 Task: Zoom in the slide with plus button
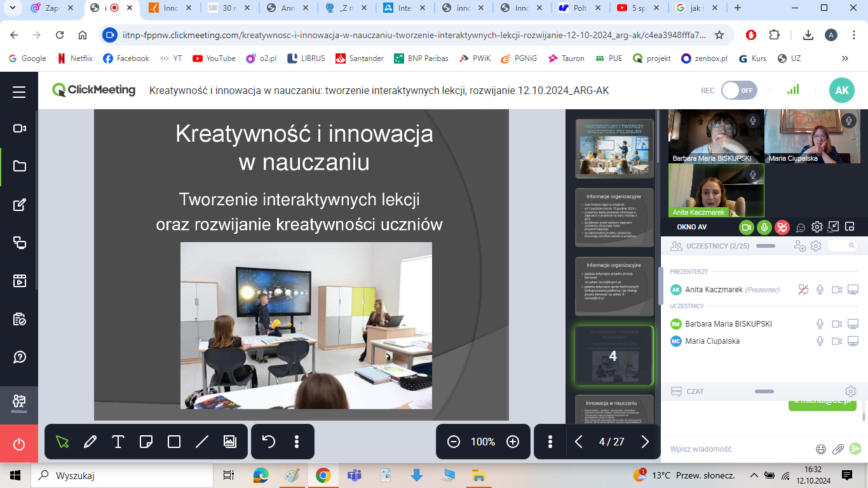pyautogui.click(x=513, y=442)
